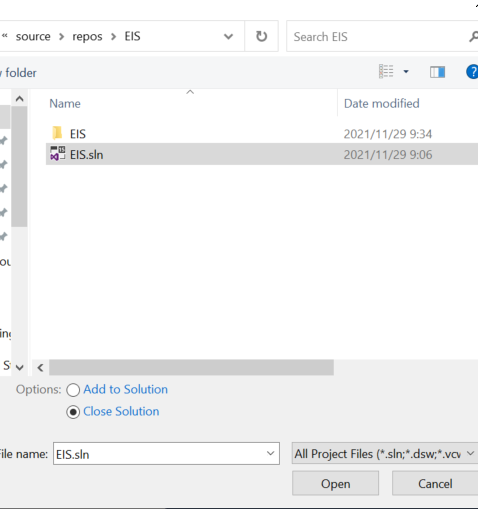Click the Cancel button
Screen dimensions: 478x509
pyautogui.click(x=435, y=483)
